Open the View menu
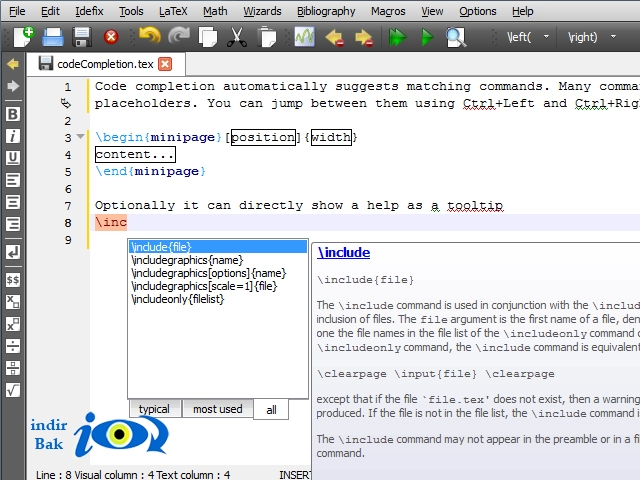The width and height of the screenshot is (640, 480). 432,11
